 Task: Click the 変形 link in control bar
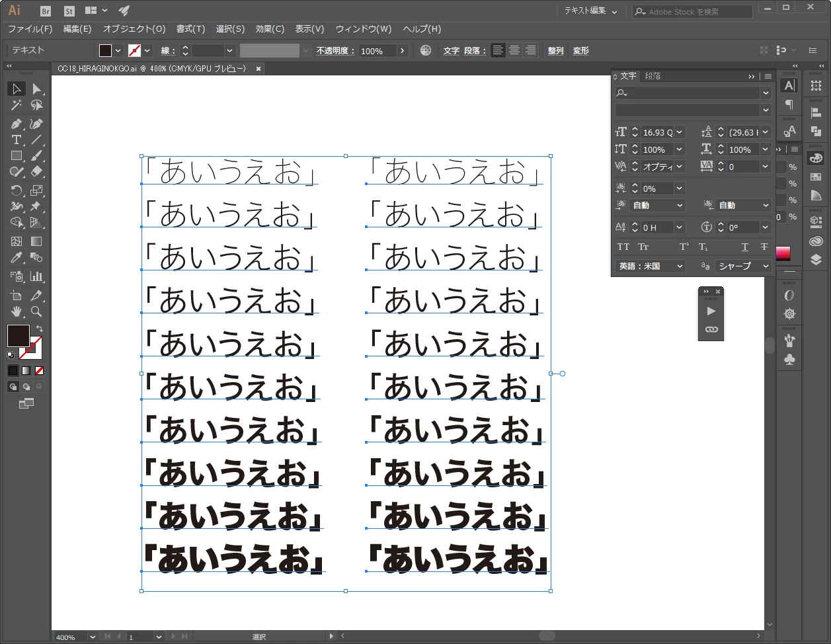click(x=580, y=50)
